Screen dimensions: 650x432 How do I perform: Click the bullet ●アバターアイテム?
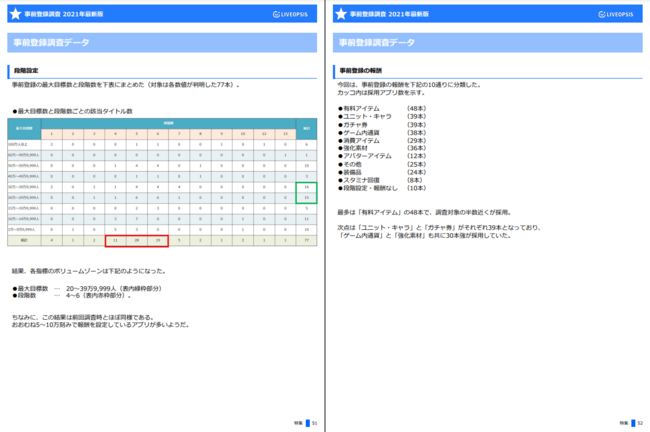point(365,156)
